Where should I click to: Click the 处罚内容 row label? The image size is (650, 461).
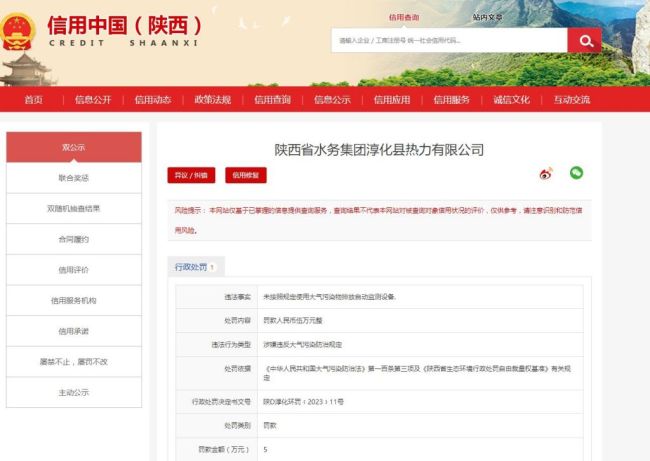238,320
